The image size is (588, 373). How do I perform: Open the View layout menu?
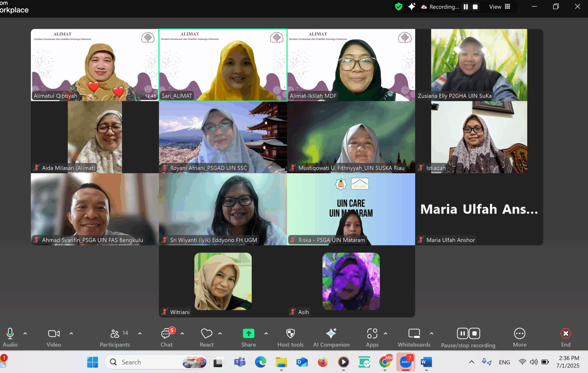[x=499, y=7]
